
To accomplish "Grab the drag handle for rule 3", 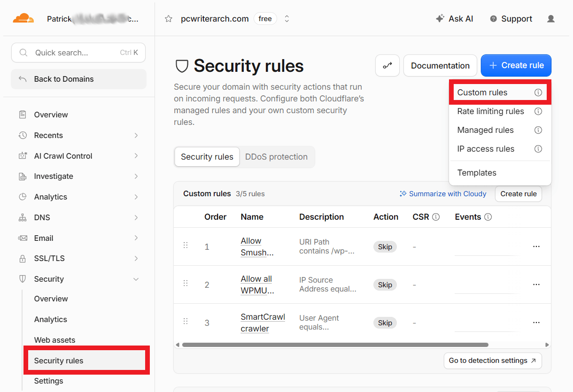I will (x=186, y=321).
